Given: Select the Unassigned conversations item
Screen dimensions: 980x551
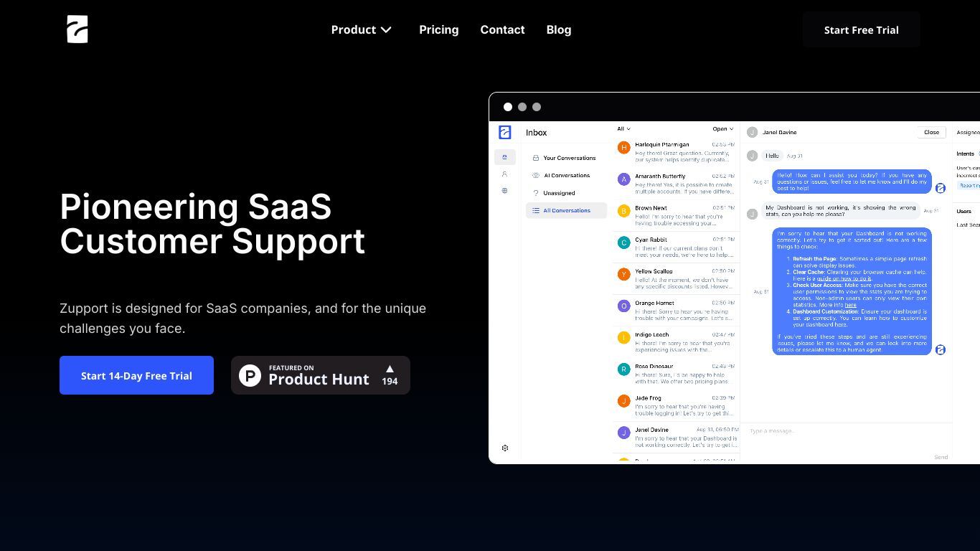Looking at the screenshot, I should tap(566, 193).
